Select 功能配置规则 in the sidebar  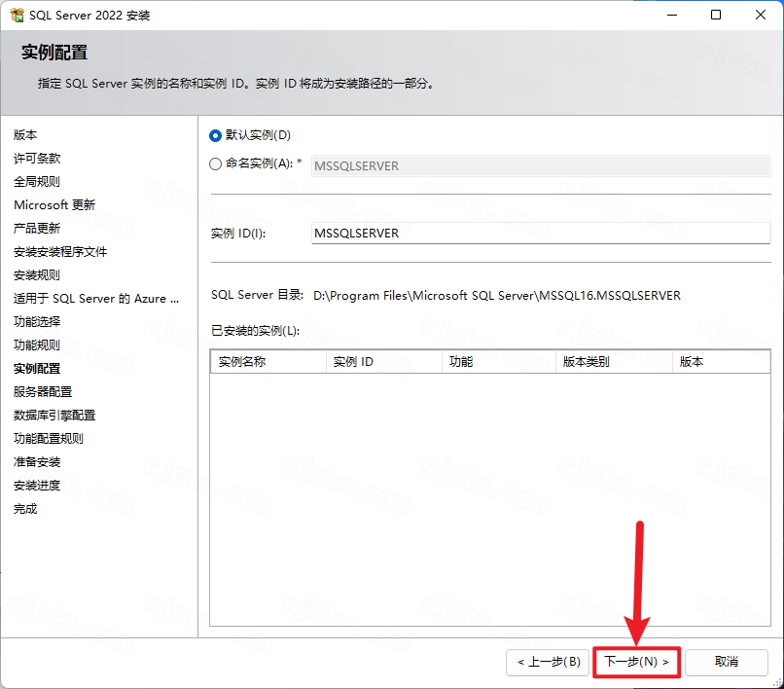49,438
